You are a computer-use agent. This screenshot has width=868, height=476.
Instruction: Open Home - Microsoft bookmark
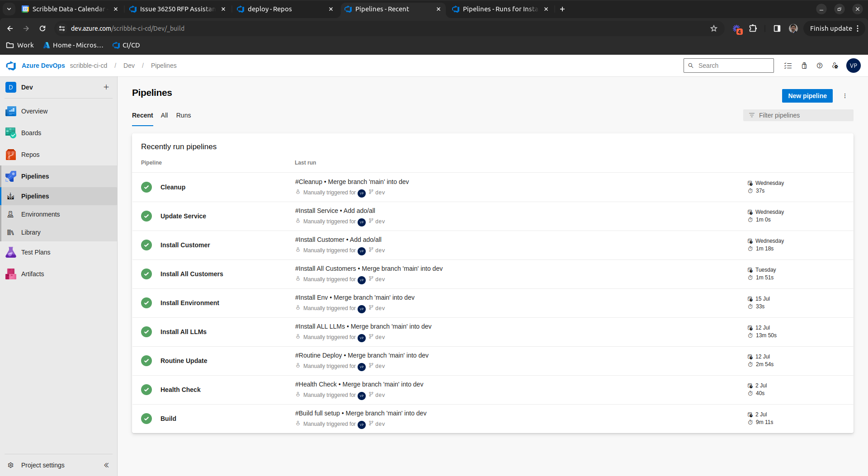73,45
